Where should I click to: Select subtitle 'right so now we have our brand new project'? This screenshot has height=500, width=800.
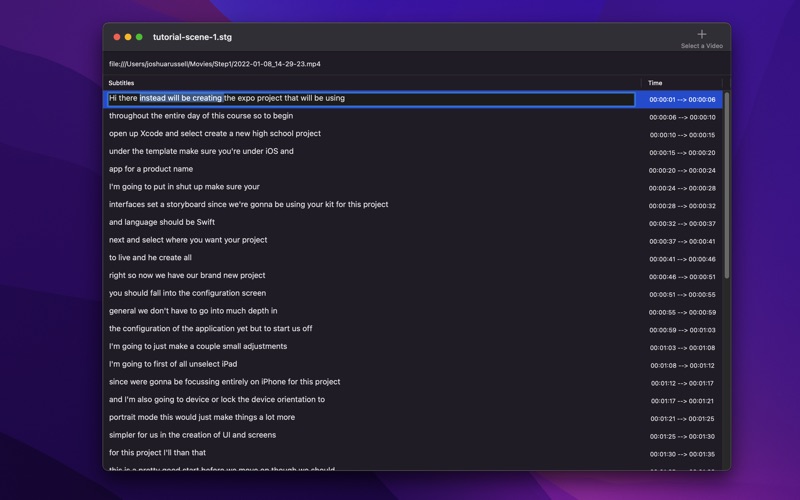coord(187,276)
